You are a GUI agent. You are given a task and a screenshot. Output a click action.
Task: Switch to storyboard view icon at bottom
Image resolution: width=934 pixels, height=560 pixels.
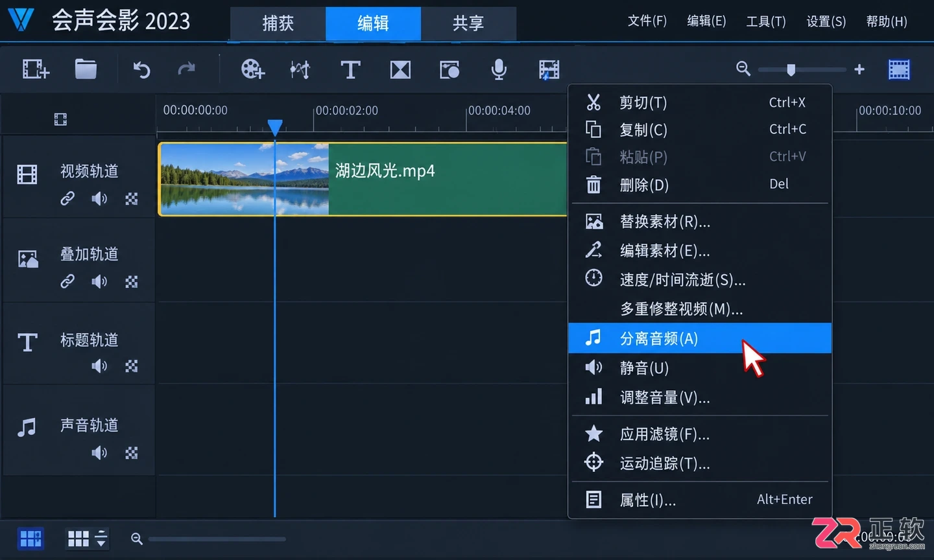click(x=31, y=539)
